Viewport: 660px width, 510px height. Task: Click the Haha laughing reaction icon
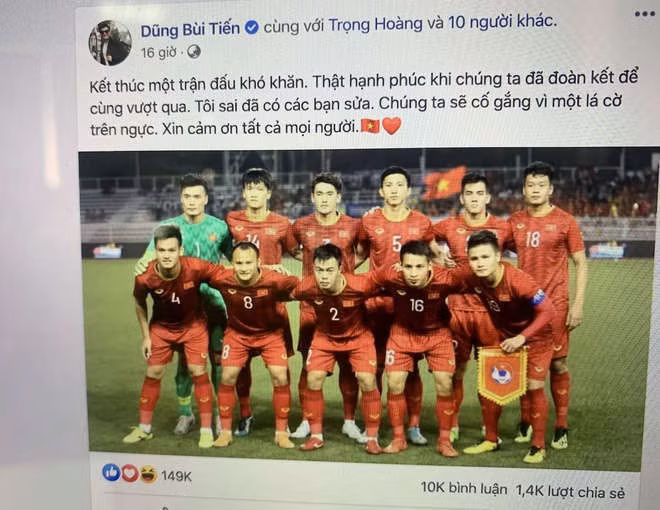click(149, 475)
